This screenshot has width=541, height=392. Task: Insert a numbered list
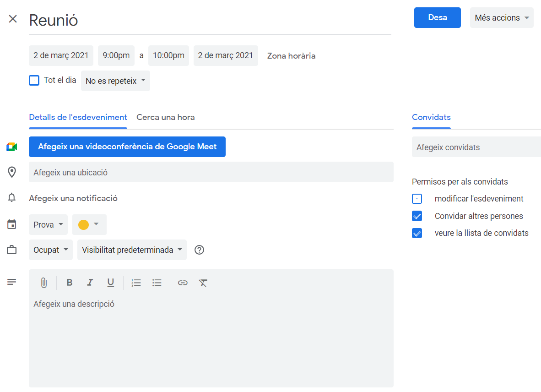pyautogui.click(x=136, y=283)
